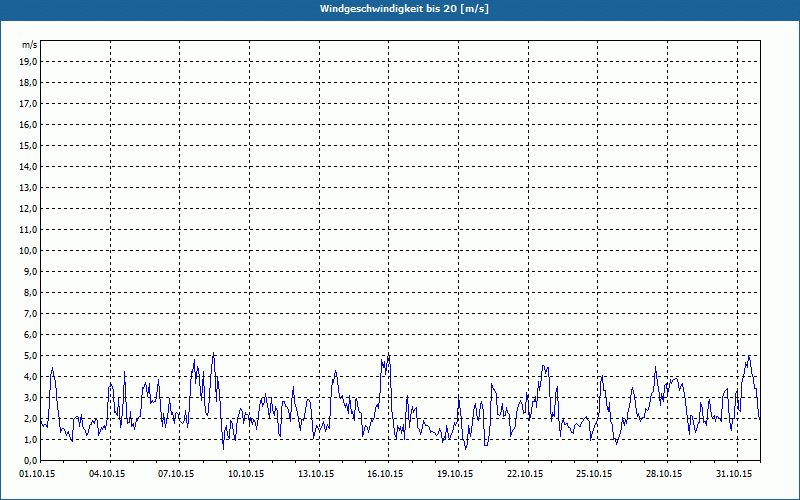Click the chart title 'Windgeschwindigkeit bis 20 [m/s]'
800x500 pixels.
coord(404,9)
